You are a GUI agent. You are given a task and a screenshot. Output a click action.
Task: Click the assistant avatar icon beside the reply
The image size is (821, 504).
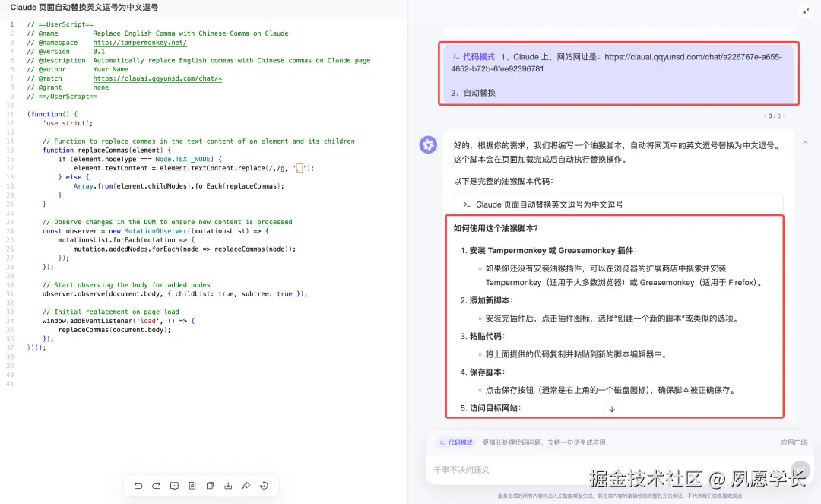coord(428,144)
